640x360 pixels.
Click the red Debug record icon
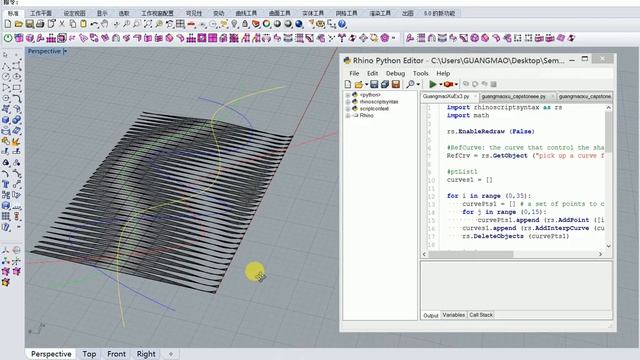pos(449,84)
